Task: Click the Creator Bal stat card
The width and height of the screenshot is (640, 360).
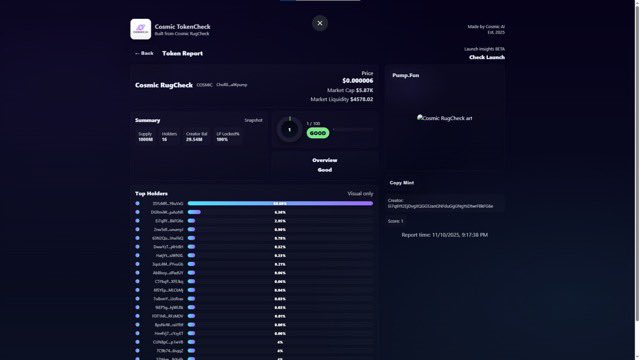Action: coord(196,137)
